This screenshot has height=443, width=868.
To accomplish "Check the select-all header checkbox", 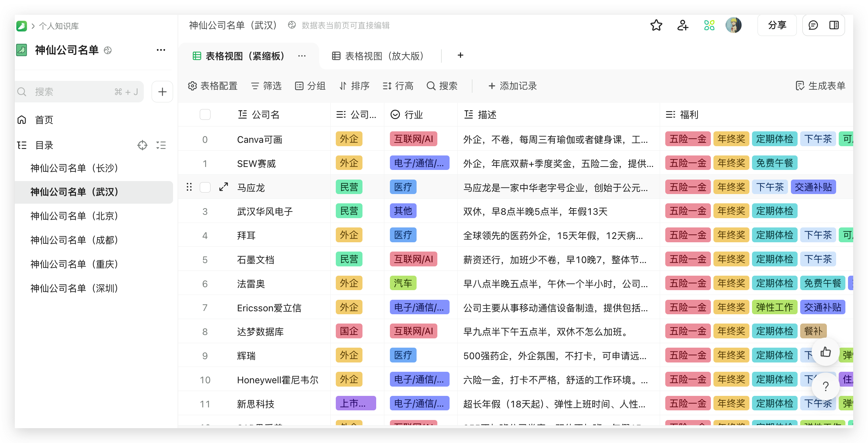I will pos(205,115).
